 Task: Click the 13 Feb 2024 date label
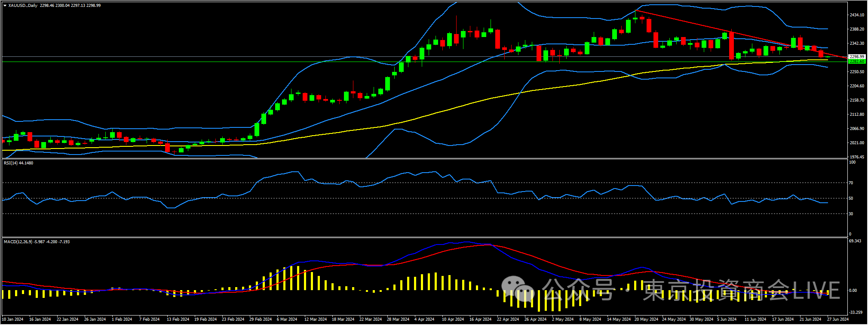pyautogui.click(x=178, y=319)
